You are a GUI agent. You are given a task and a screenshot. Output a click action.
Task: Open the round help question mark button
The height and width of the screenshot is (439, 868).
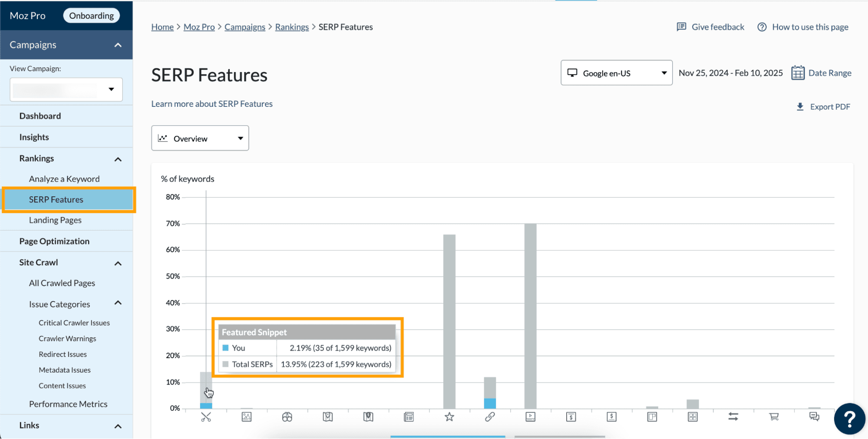pyautogui.click(x=849, y=419)
